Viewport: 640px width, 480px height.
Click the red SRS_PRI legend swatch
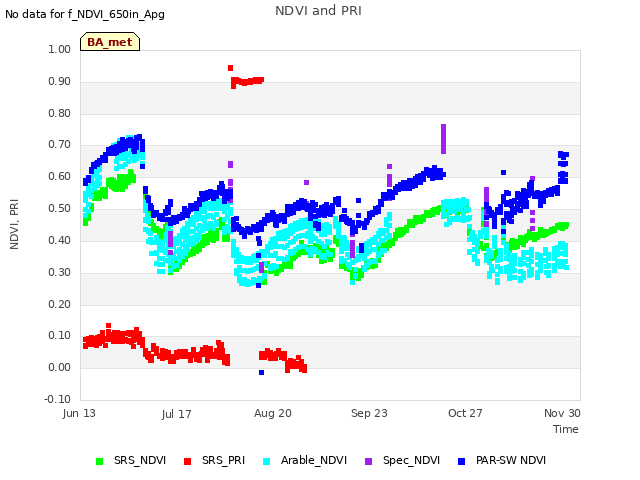click(x=187, y=461)
